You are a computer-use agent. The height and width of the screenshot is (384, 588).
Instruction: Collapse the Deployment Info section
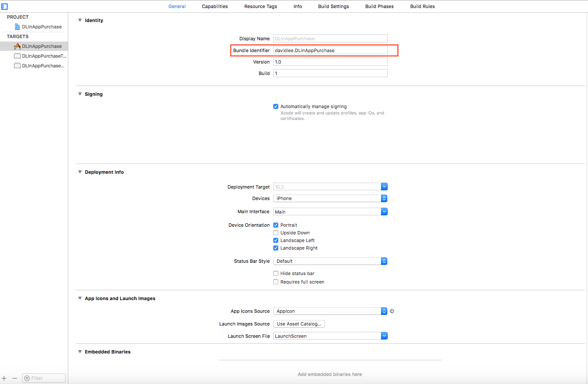coord(80,172)
